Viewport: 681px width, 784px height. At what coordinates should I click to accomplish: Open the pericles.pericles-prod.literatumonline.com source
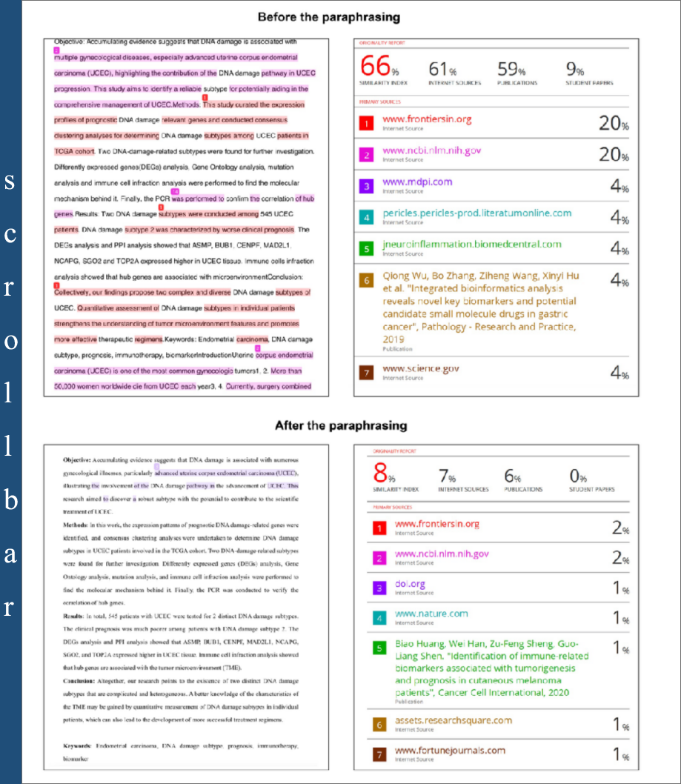click(477, 213)
